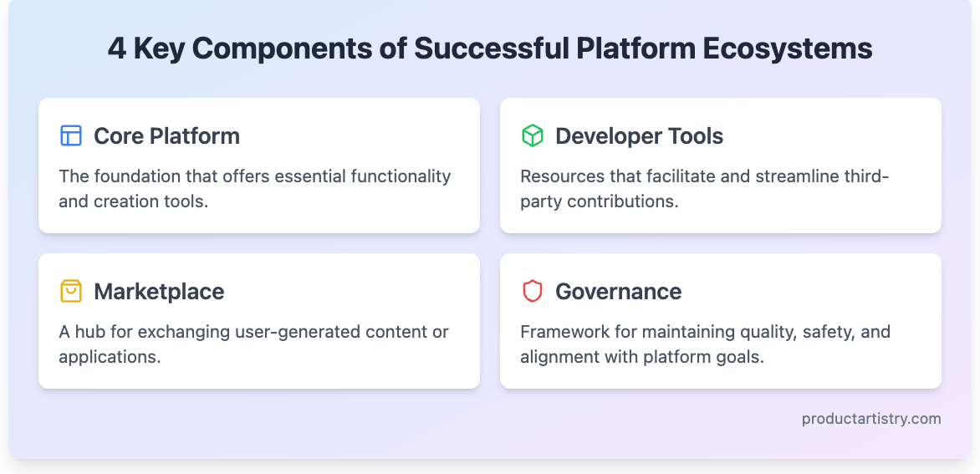980x474 pixels.
Task: Click the number 4 in the title
Action: [x=117, y=48]
